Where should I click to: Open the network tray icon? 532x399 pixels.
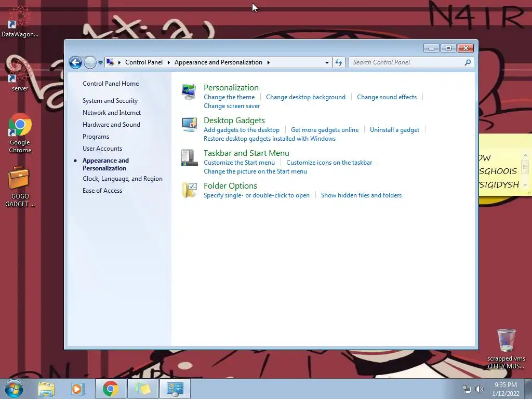(467, 389)
